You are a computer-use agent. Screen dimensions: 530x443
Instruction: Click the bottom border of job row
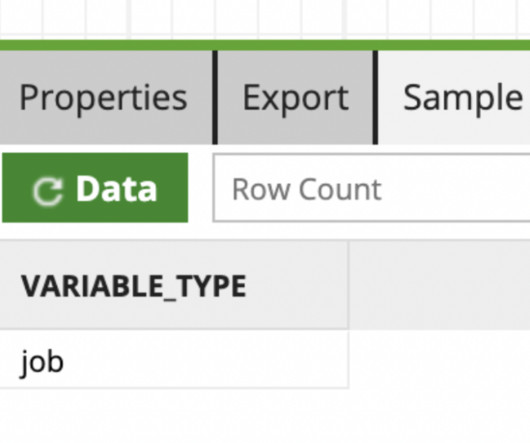[174, 388]
